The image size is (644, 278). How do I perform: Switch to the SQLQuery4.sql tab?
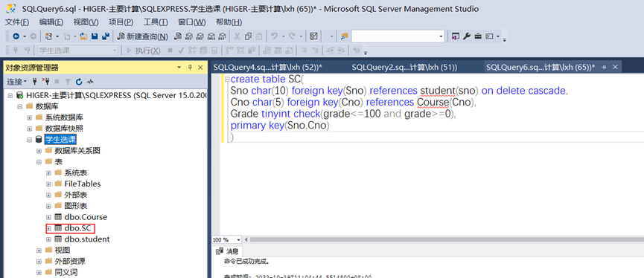[268, 67]
